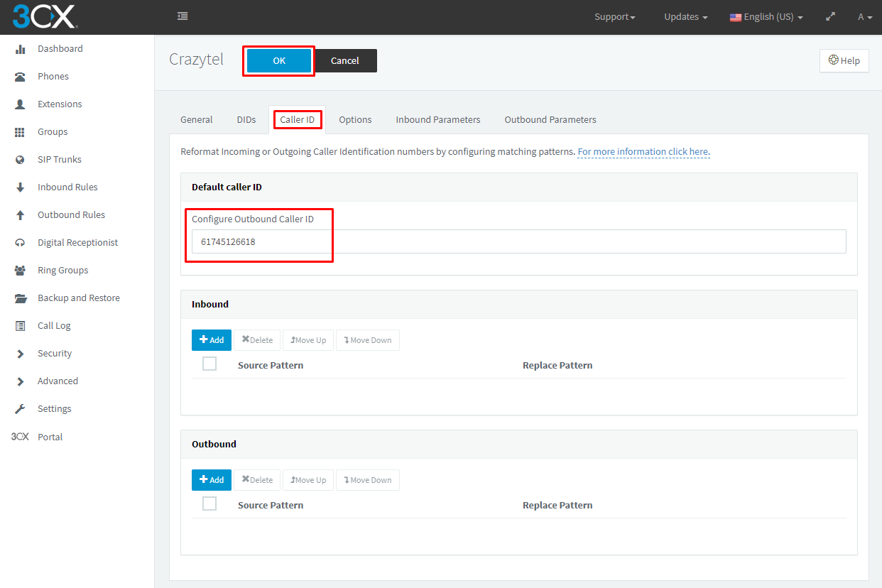Switch to the Inbound Parameters tab

[x=437, y=120]
